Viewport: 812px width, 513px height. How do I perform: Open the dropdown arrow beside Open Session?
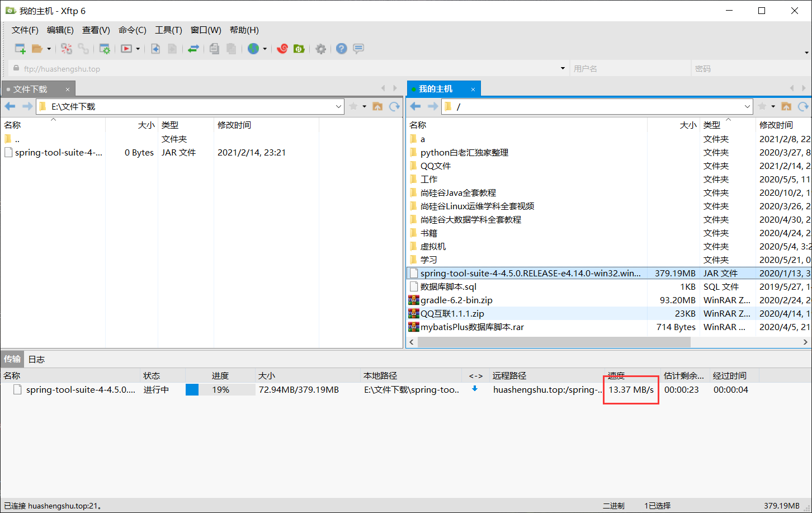(x=49, y=49)
